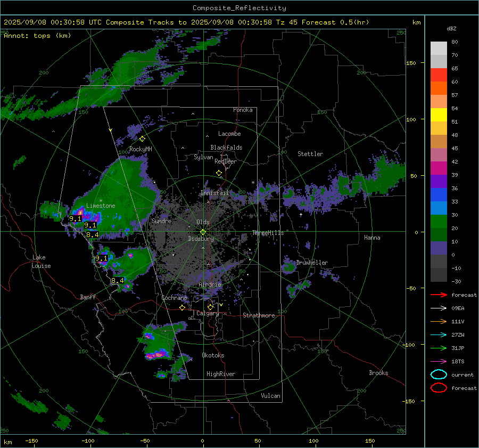Click the Sundre town label
Screen dimensions: 479x448
click(x=161, y=221)
